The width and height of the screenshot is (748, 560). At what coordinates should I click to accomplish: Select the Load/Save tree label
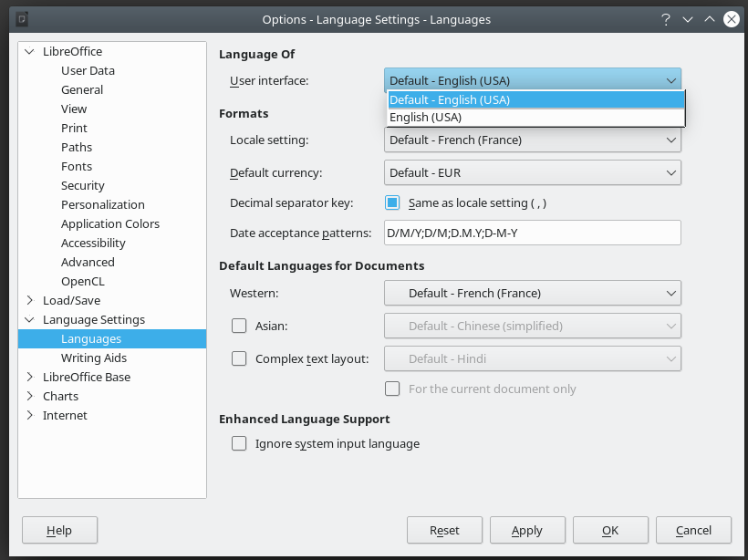(71, 300)
